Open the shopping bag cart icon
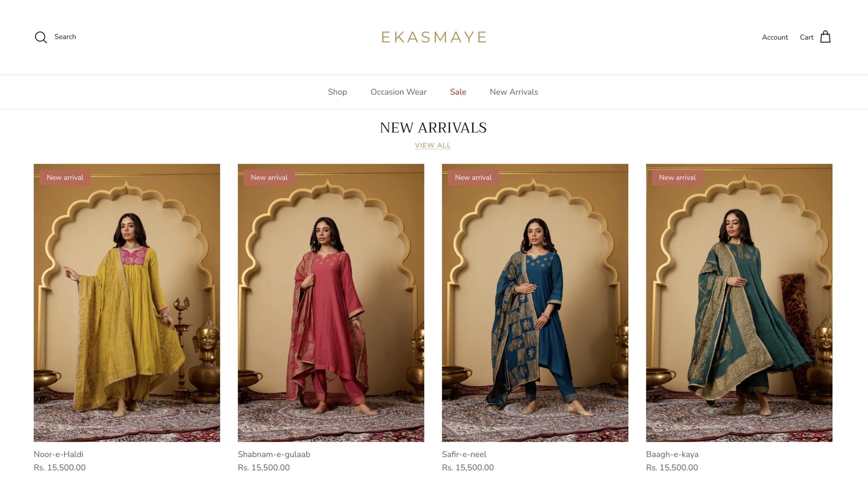This screenshot has width=868, height=494. coord(825,37)
